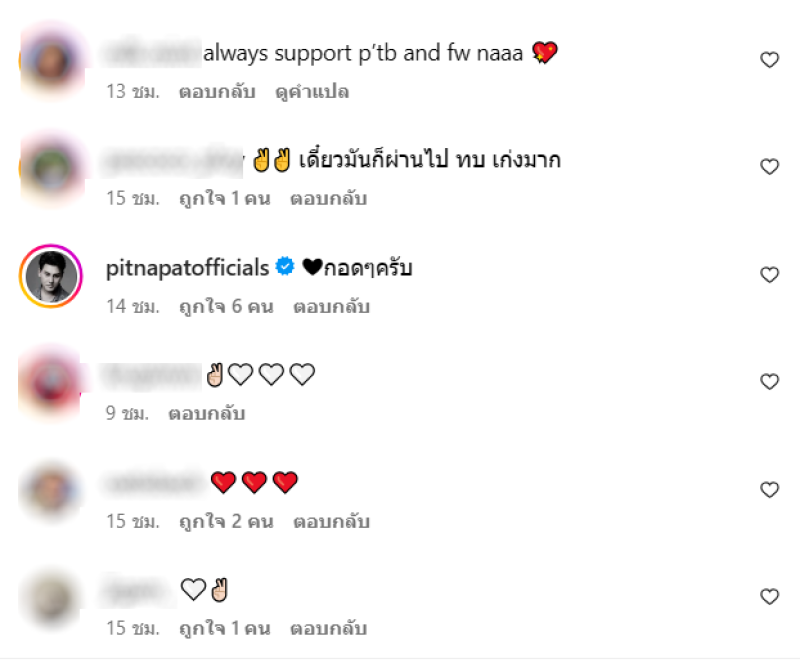Reply to the three red hearts comment
800x672 pixels.
(331, 521)
